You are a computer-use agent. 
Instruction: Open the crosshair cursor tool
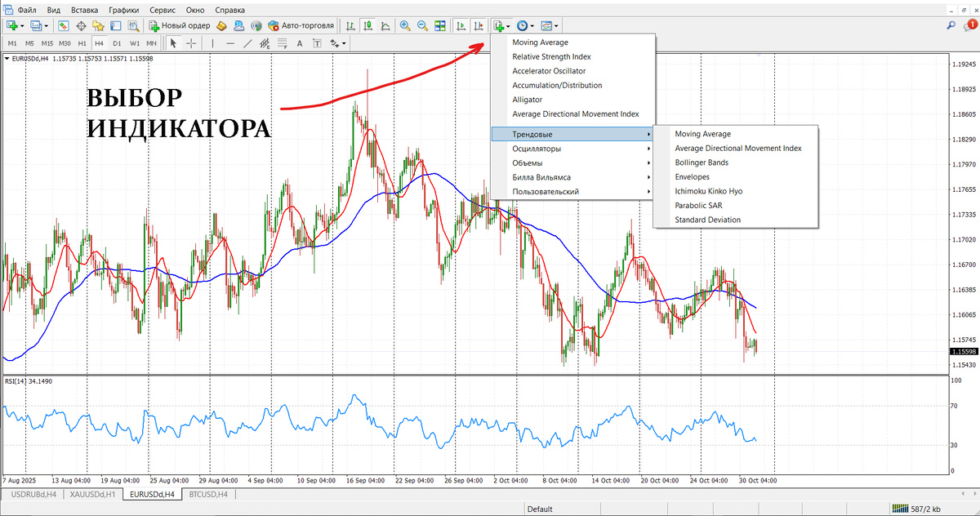tap(190, 43)
